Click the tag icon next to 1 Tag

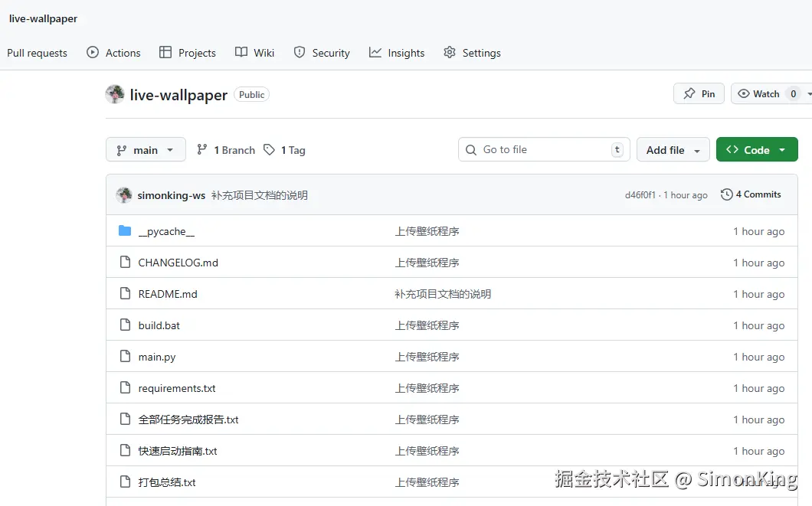[269, 149]
